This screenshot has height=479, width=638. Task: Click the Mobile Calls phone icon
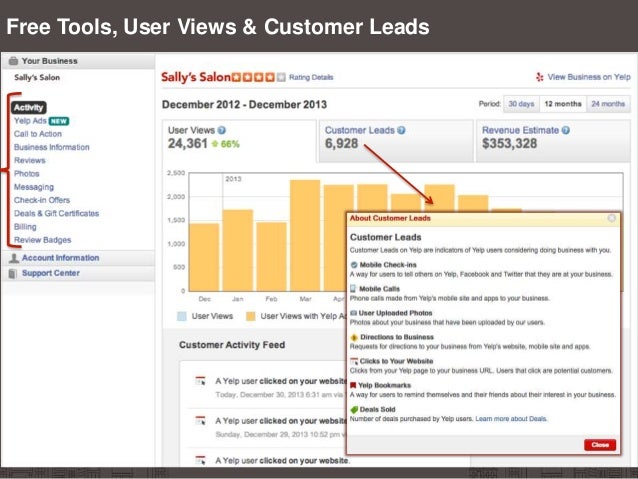pyautogui.click(x=353, y=289)
